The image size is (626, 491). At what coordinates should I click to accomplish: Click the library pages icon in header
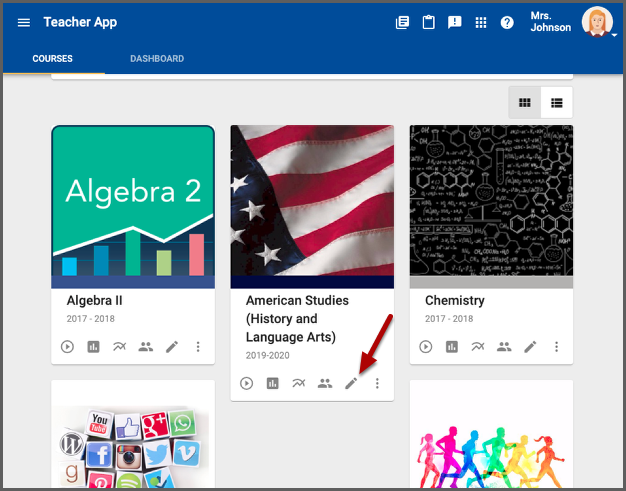point(402,23)
